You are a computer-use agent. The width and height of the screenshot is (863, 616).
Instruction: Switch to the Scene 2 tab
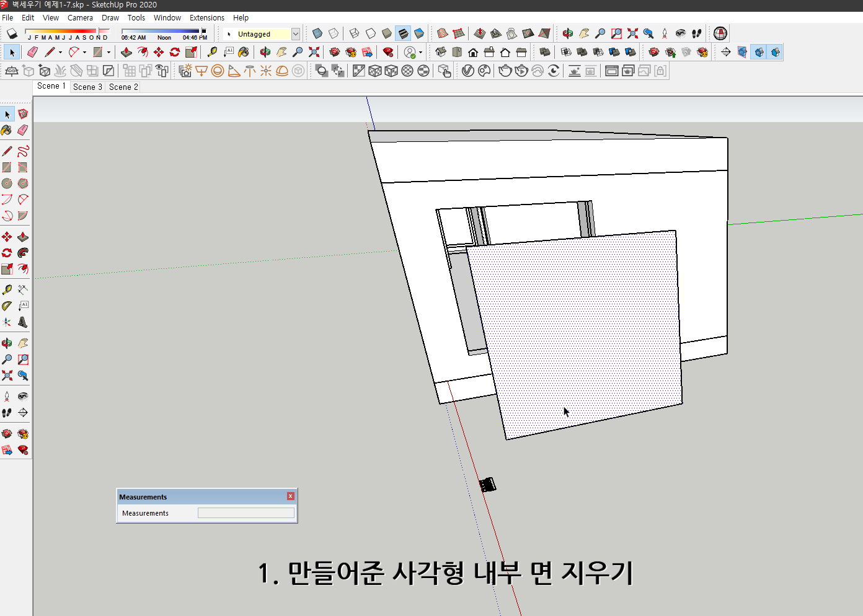[123, 87]
